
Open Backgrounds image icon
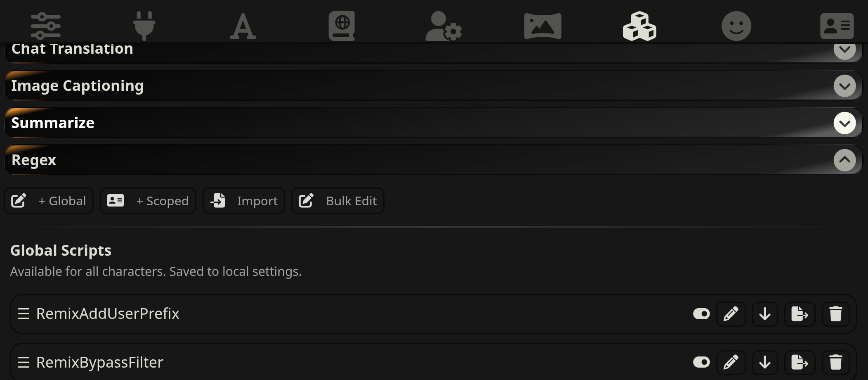542,26
